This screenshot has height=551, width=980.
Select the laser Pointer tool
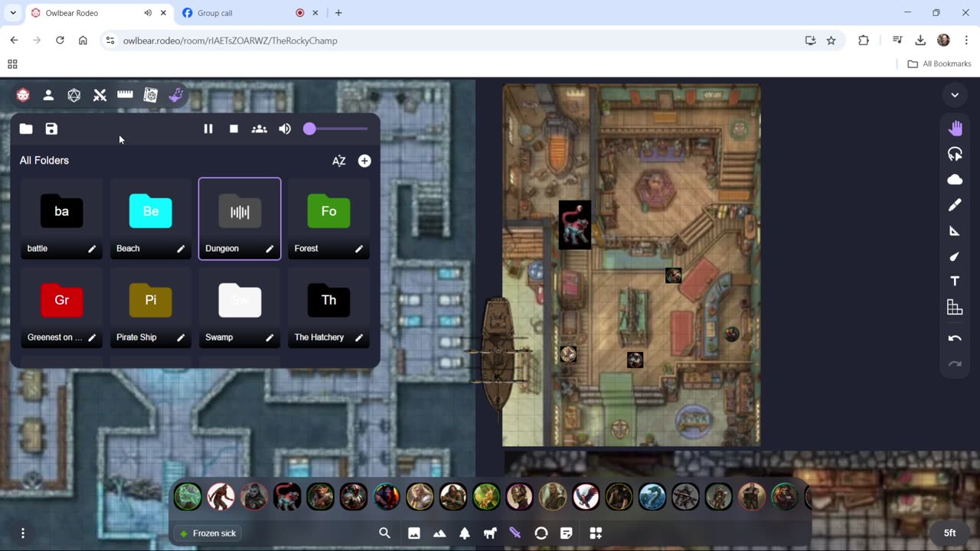(955, 256)
